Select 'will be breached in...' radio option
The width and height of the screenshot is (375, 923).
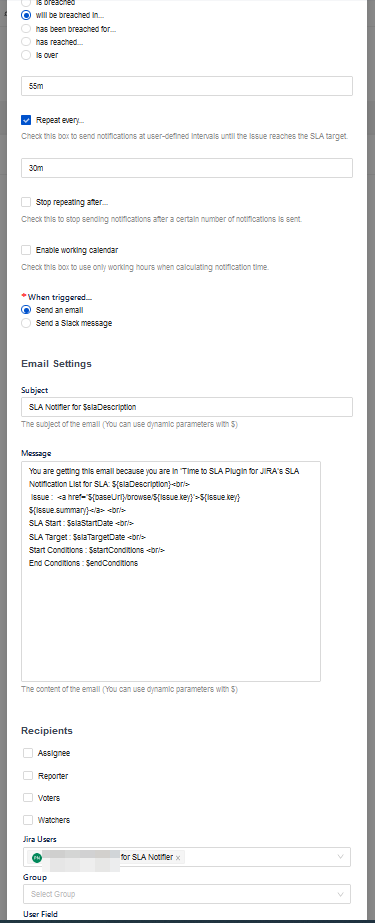(26, 15)
